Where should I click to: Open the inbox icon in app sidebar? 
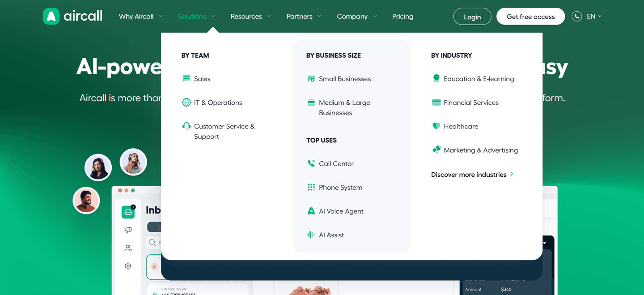128,212
